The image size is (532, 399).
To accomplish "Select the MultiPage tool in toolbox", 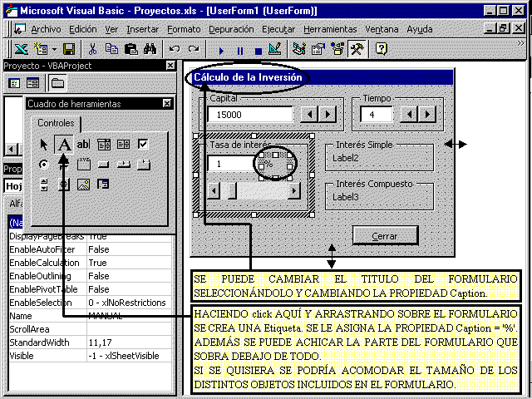I will 143,165.
